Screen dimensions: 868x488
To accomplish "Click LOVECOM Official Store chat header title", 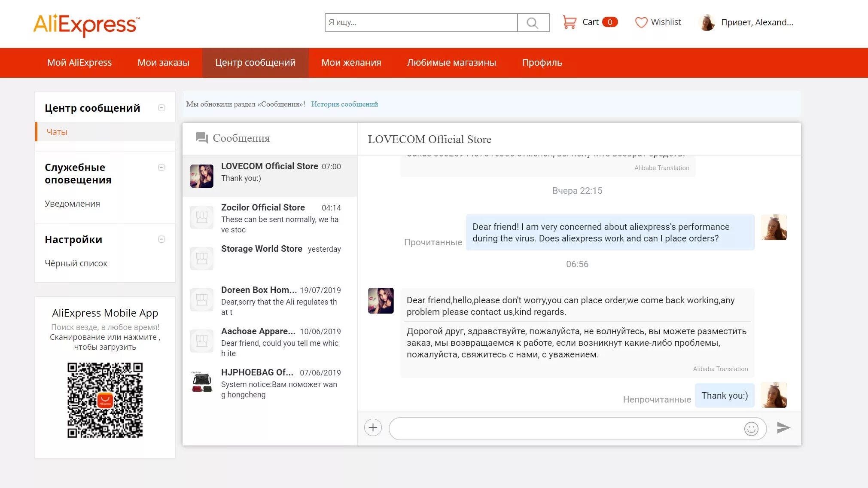I will 429,139.
